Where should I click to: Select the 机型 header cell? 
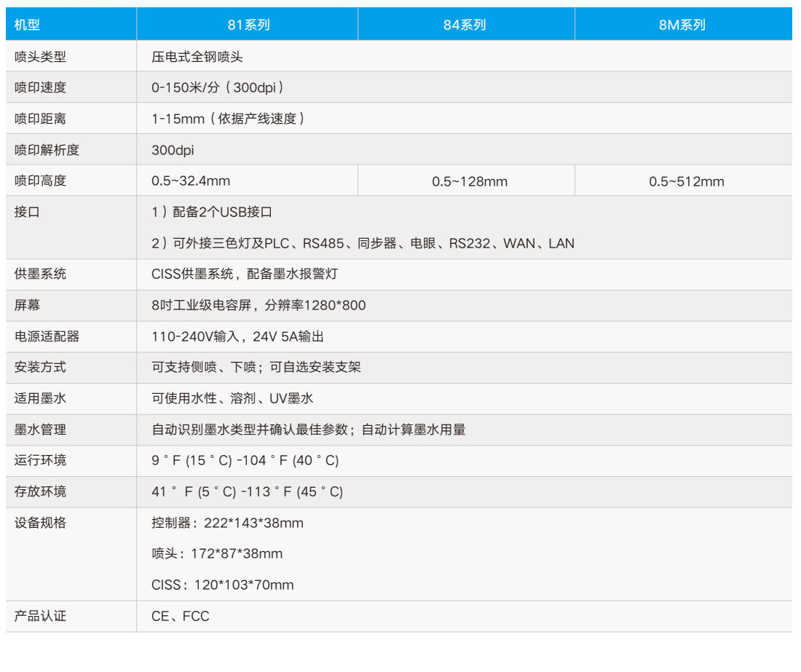(x=28, y=25)
